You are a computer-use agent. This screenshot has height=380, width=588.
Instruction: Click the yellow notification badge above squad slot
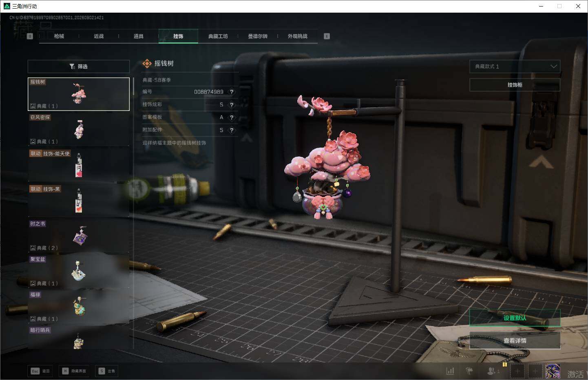point(505,364)
